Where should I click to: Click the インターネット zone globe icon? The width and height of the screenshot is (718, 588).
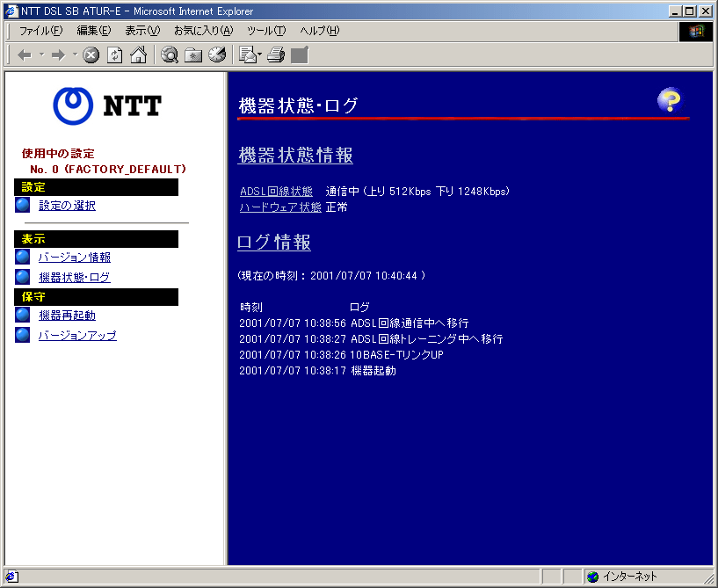point(593,577)
